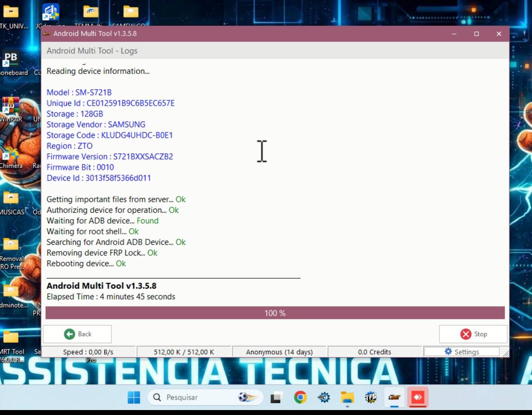Screen dimensions: 532x415
Task: Click 'Elapsed Time : 4 minutes 45 seconds'
Action: [x=111, y=297]
